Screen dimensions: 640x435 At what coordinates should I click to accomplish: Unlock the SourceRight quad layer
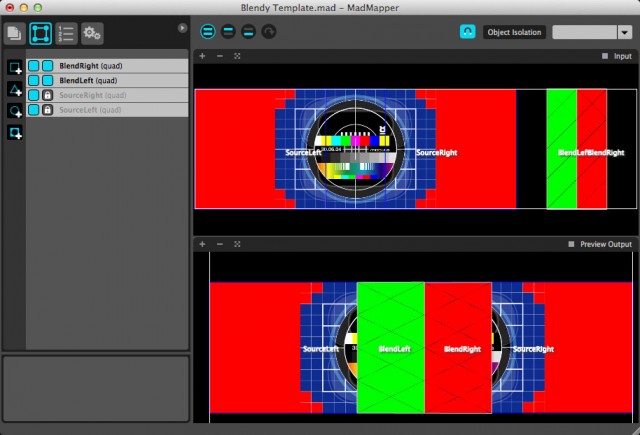click(47, 94)
